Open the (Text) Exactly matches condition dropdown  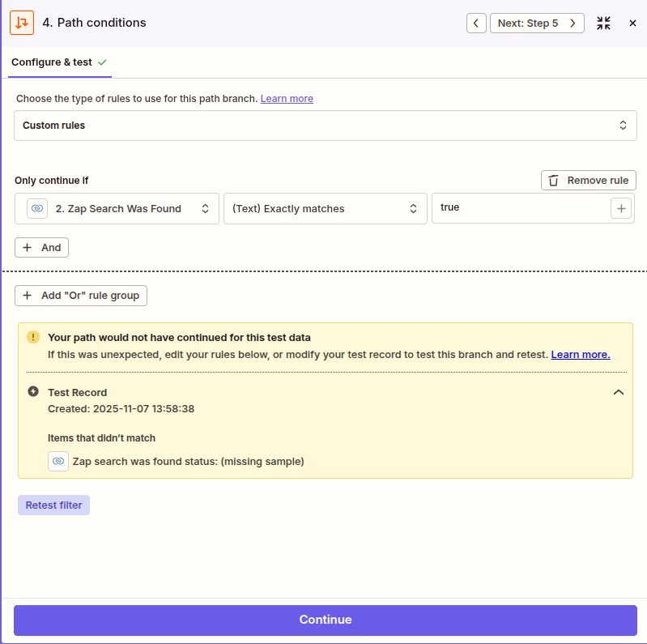click(326, 208)
